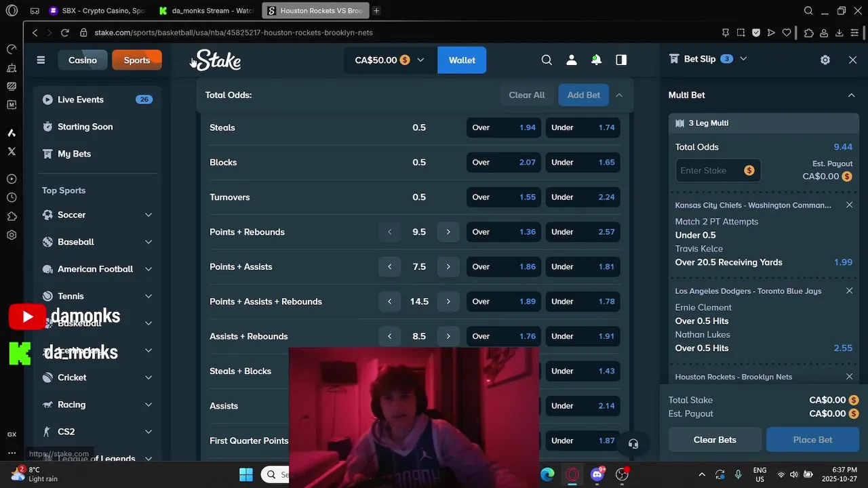
Task: Open browser downloads icon
Action: 840,33
